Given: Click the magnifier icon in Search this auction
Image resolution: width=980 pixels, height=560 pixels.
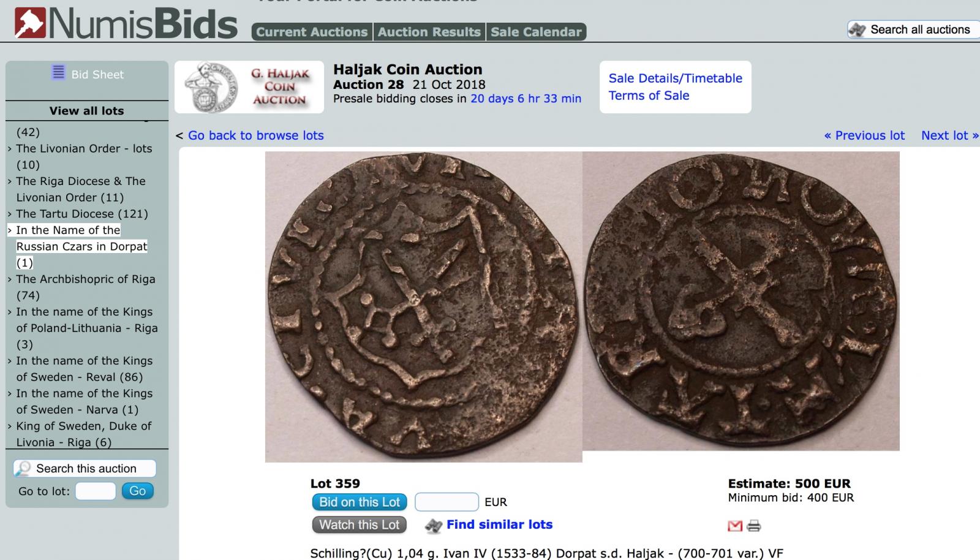Looking at the screenshot, I should [x=23, y=469].
